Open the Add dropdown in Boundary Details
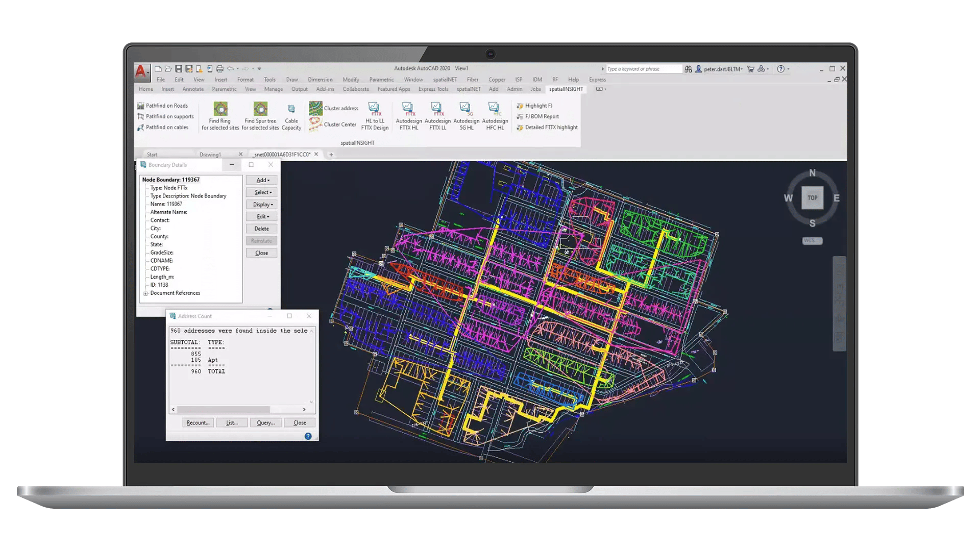980x551 pixels. pos(262,180)
